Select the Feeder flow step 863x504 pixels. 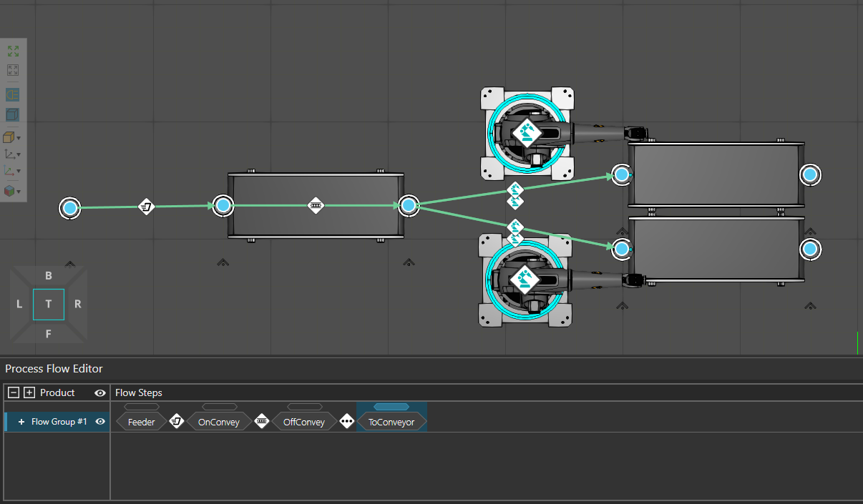[x=141, y=422]
